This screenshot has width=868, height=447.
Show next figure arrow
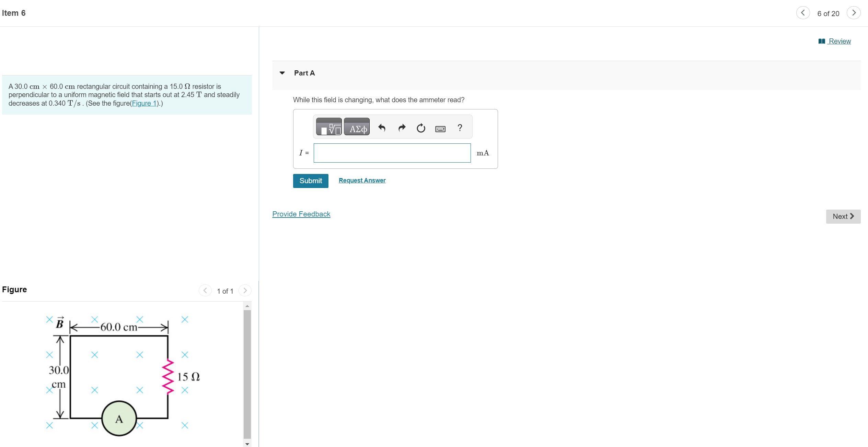coord(245,291)
